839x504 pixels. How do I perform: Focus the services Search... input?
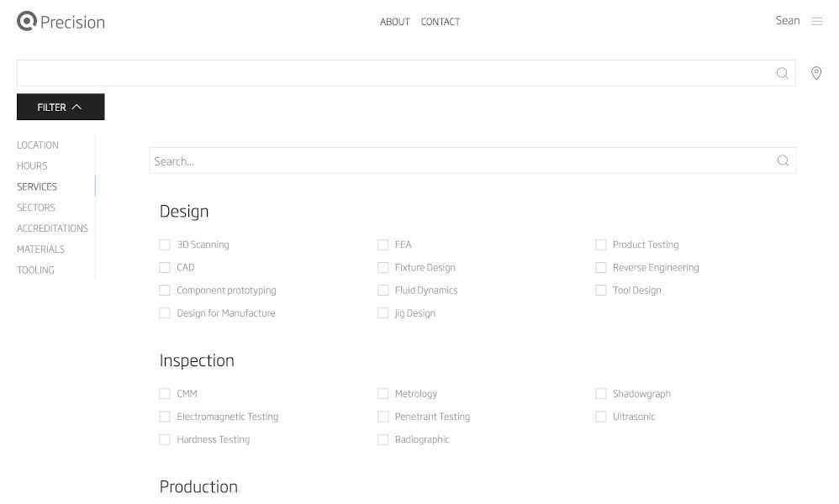point(461,160)
